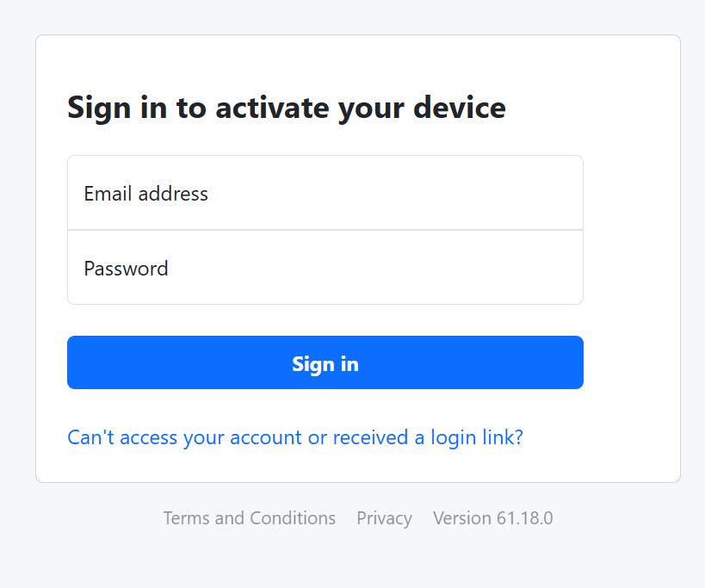Click the device activation title text

click(286, 108)
